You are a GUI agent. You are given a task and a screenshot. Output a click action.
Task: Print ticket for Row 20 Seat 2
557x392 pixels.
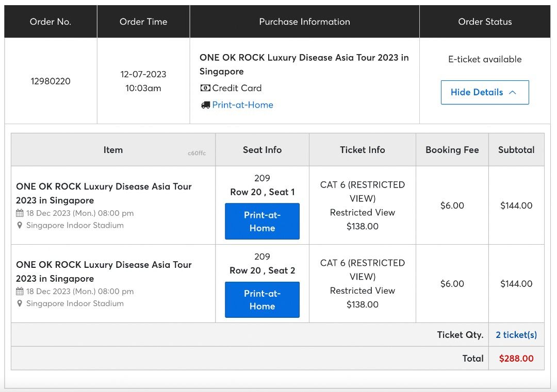pos(262,299)
